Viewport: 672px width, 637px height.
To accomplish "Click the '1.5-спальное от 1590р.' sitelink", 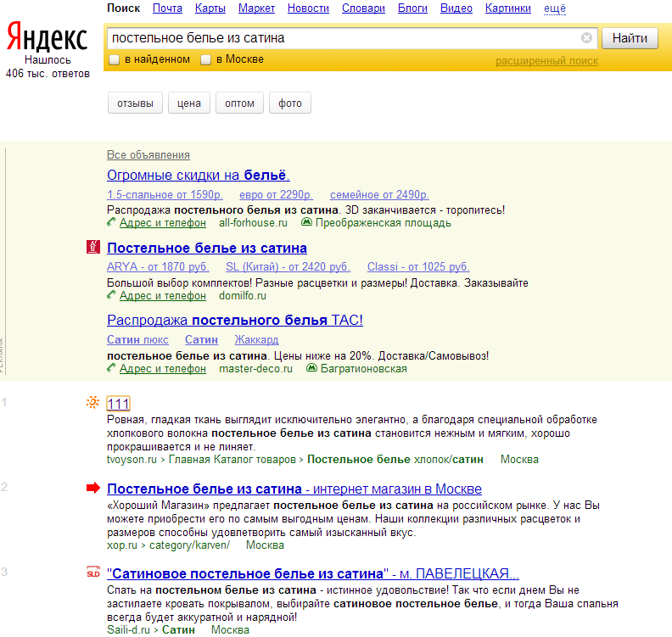I will click(165, 194).
